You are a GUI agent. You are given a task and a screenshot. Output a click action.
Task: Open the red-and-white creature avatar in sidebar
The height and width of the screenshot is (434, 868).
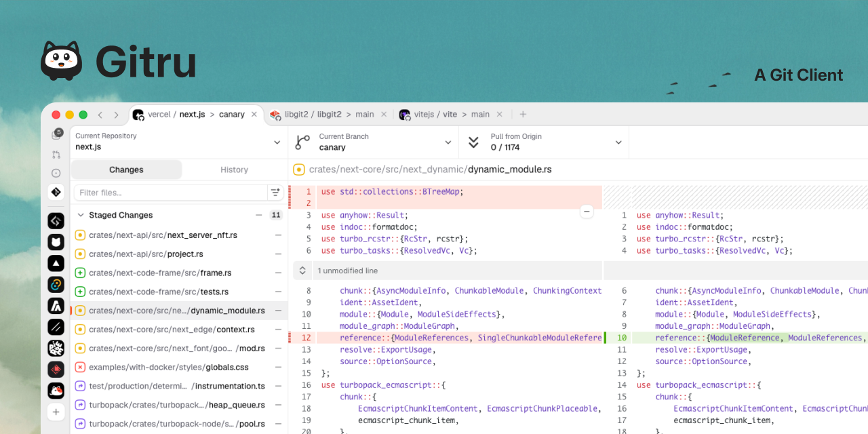(x=56, y=391)
